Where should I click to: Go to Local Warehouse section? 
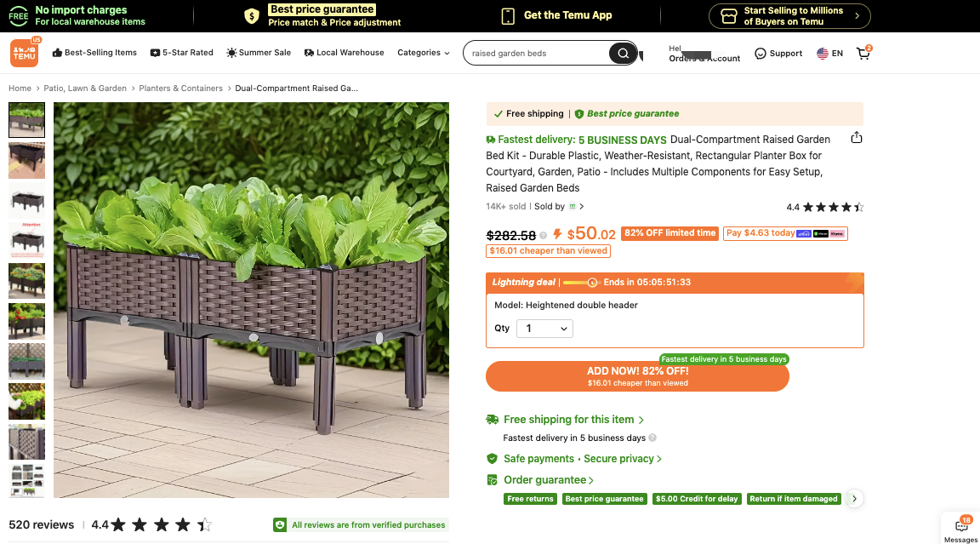point(344,53)
